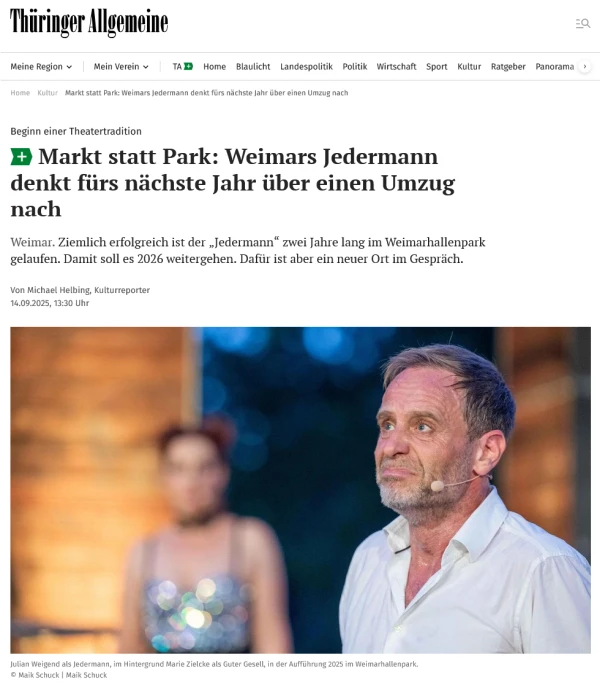Open the Panorama section
The image size is (600, 688).
coord(554,66)
